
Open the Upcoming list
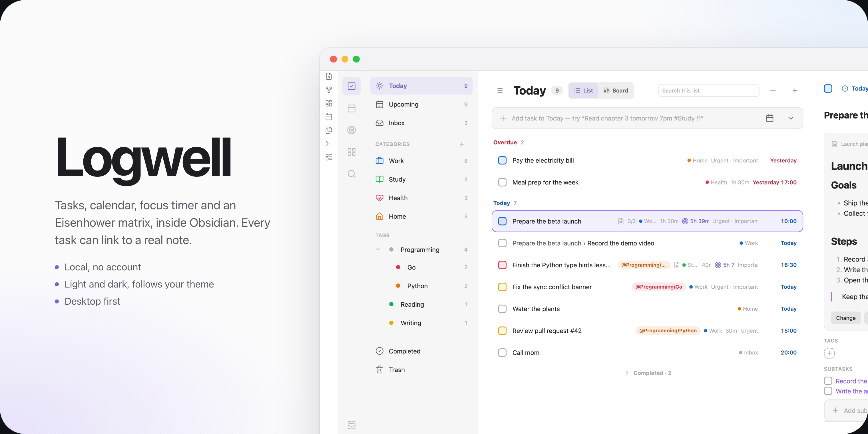pos(421,105)
